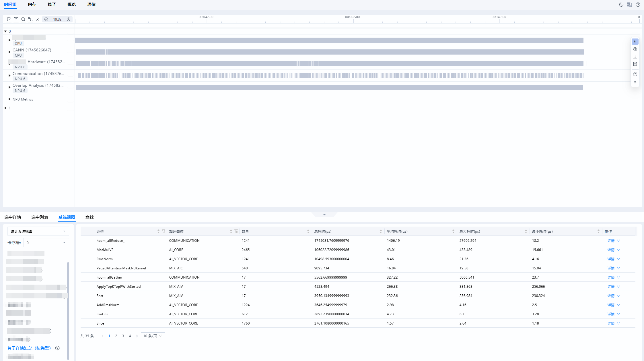The height and width of the screenshot is (361, 644).
Task: Open the 查找 tab
Action: tap(90, 217)
